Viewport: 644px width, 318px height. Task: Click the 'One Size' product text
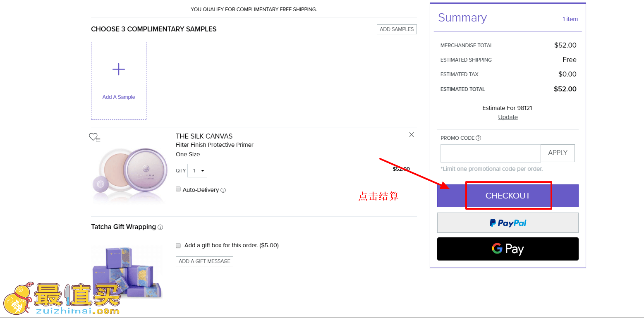point(188,154)
